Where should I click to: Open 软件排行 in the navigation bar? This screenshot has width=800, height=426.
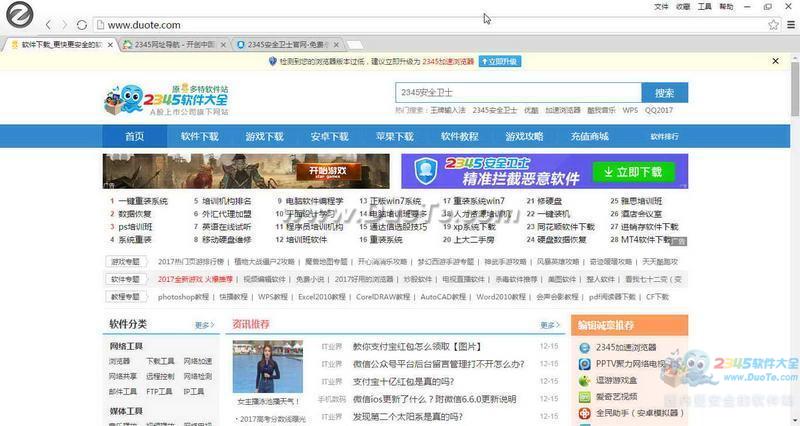tap(664, 136)
